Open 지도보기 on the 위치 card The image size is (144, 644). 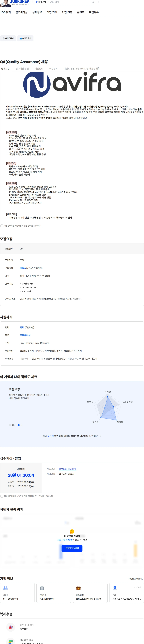click(138, 587)
